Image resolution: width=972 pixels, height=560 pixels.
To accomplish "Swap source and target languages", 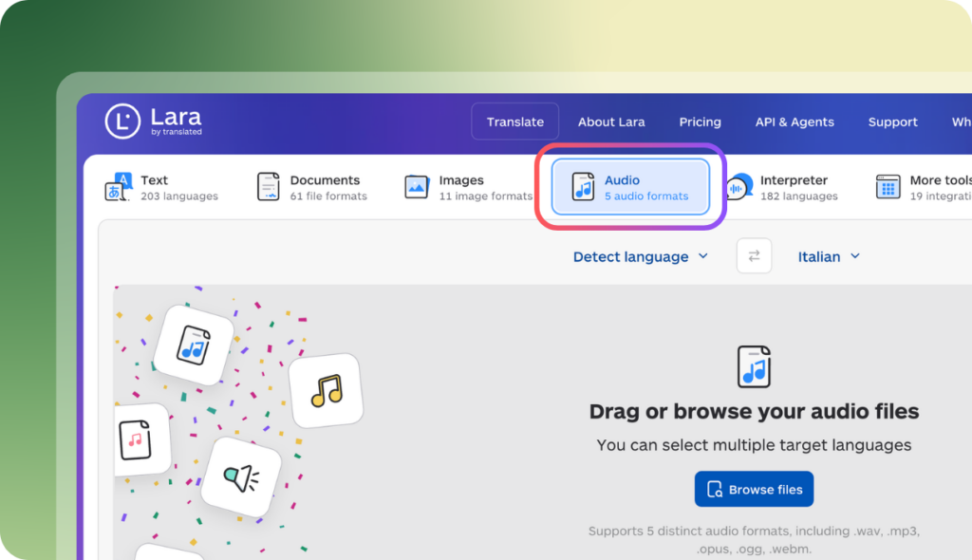I will (x=754, y=255).
